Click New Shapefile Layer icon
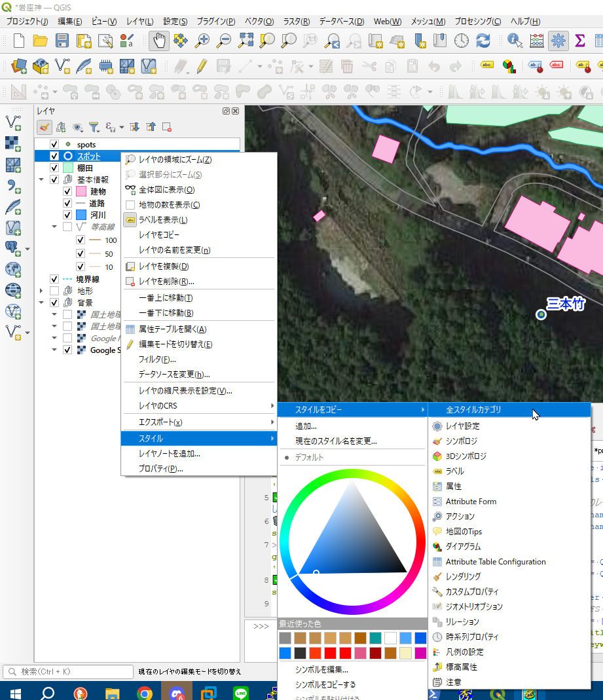The image size is (603, 700). pyautogui.click(x=62, y=67)
